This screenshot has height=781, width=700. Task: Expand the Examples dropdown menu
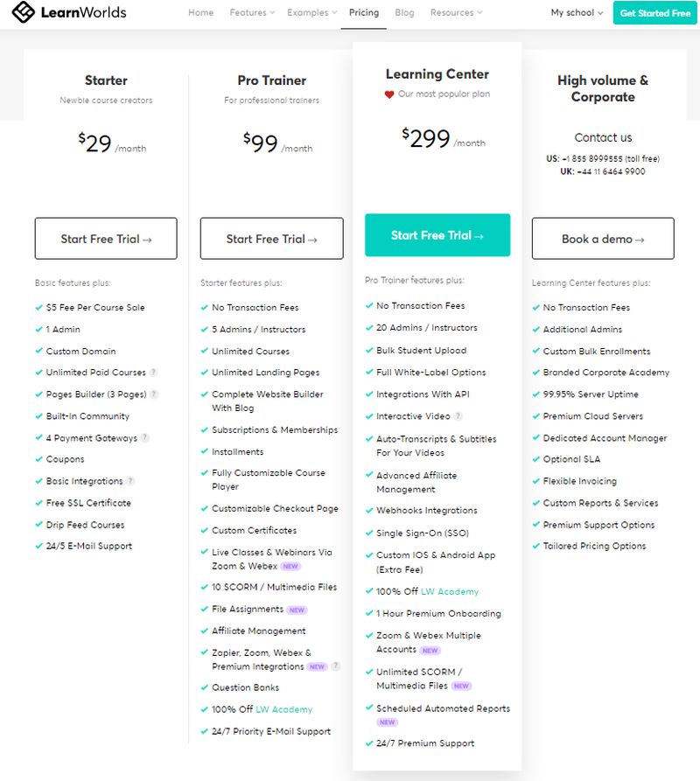coord(311,12)
